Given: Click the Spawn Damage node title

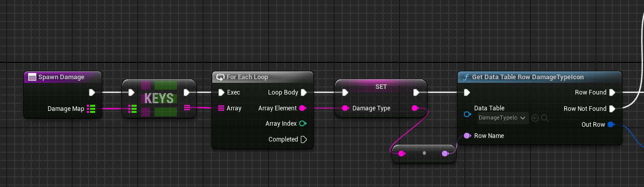Looking at the screenshot, I should tap(61, 77).
